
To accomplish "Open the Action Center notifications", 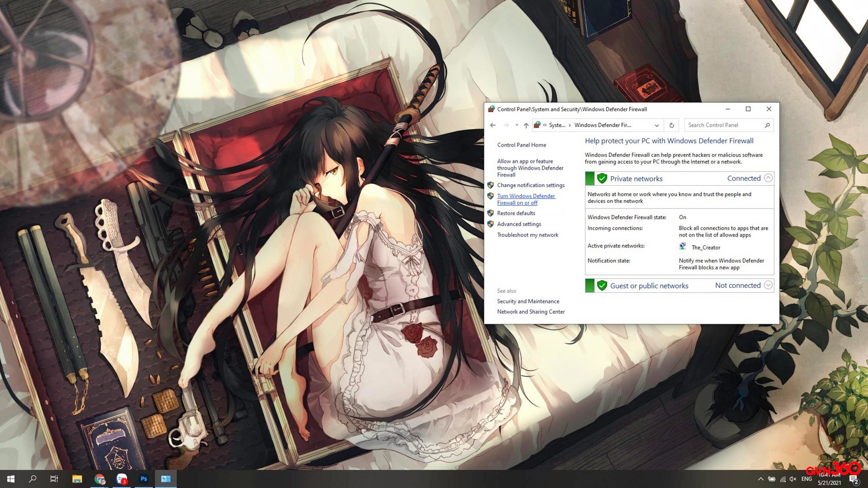I will [x=854, y=480].
